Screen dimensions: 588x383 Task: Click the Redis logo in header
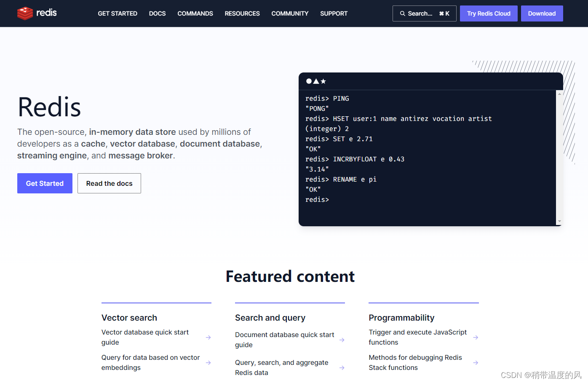37,13
